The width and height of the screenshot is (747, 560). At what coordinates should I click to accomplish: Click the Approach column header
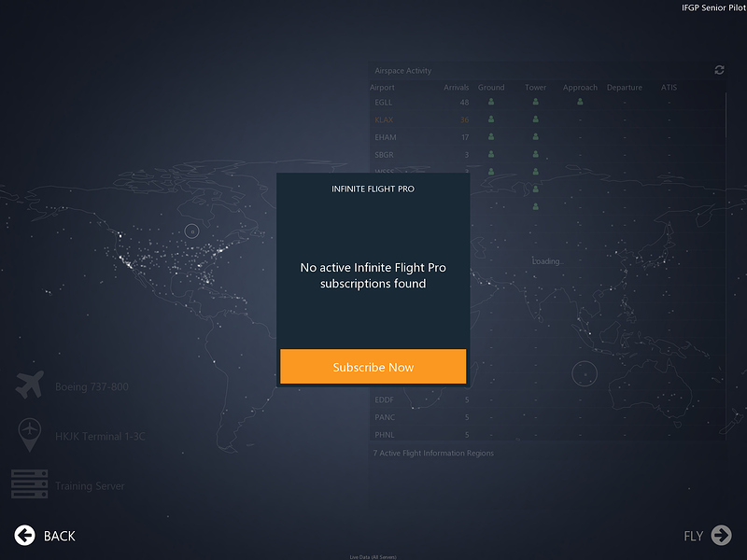tap(580, 88)
